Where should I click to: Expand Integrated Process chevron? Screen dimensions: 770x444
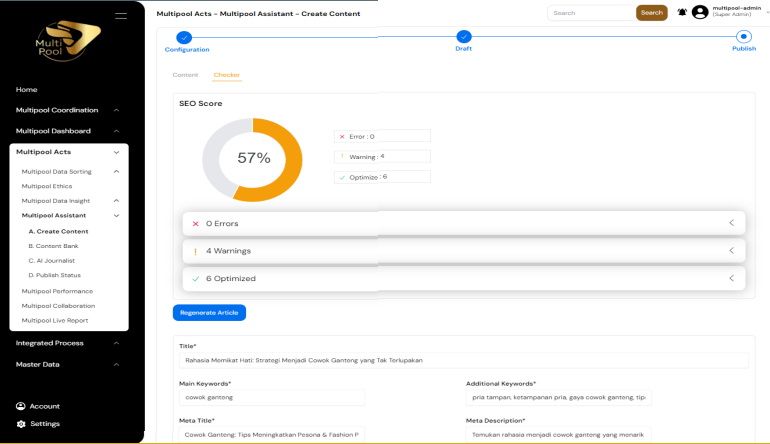[x=116, y=343]
